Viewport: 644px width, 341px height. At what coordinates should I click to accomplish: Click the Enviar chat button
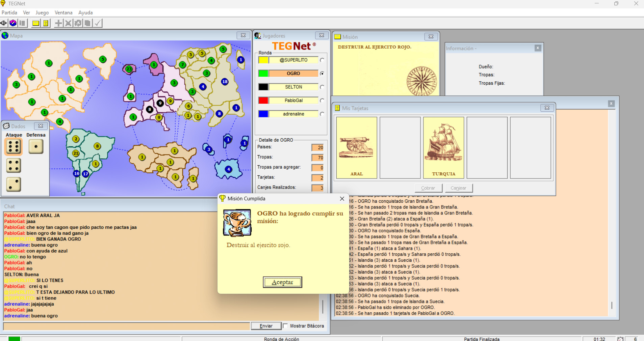pos(266,326)
